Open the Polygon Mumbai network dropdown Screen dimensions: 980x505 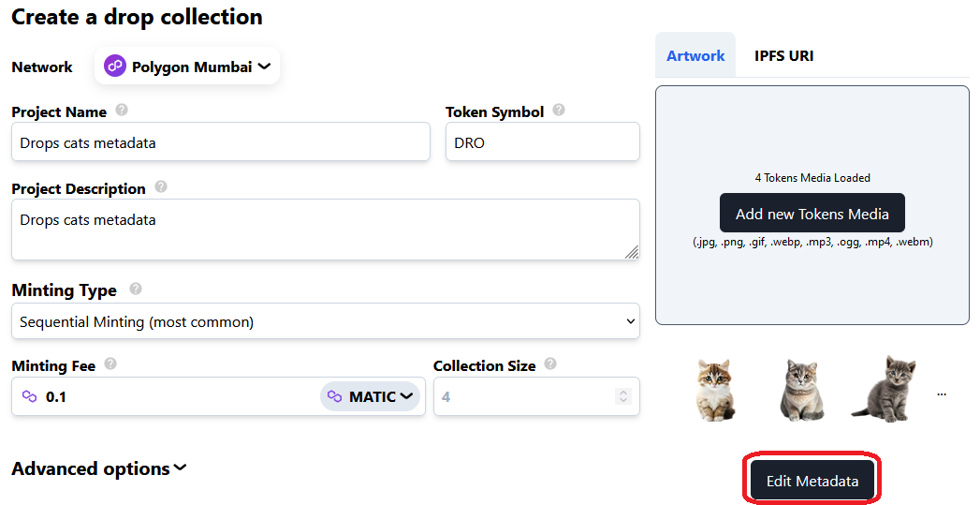(187, 67)
